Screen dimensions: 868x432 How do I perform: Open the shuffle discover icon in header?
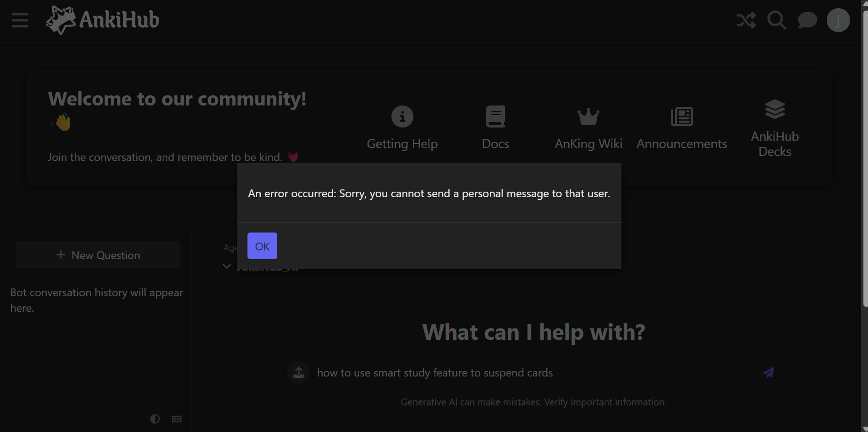[x=746, y=20]
